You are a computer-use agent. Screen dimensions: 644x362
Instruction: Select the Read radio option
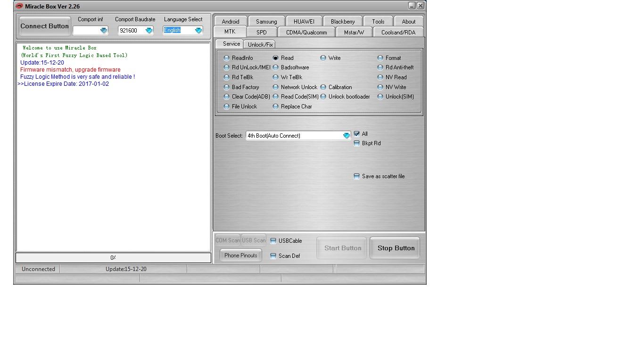coord(283,58)
